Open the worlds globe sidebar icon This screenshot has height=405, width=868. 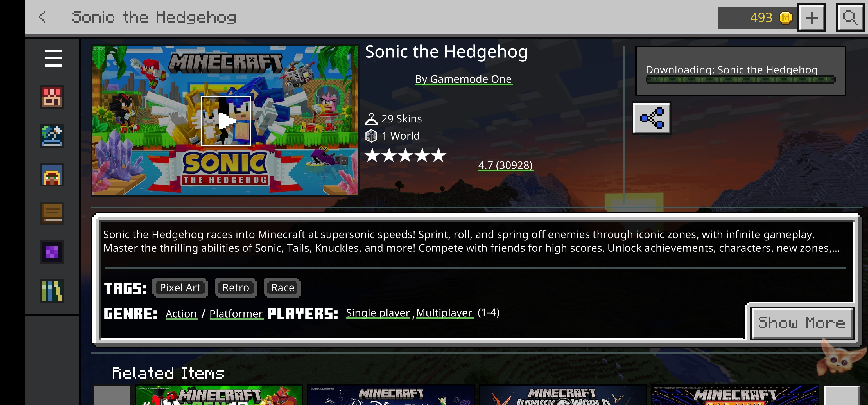pos(52,136)
